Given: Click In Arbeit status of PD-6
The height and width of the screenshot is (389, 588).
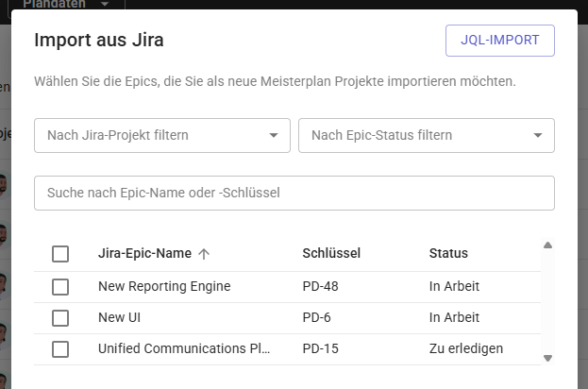Looking at the screenshot, I should pos(454,317).
